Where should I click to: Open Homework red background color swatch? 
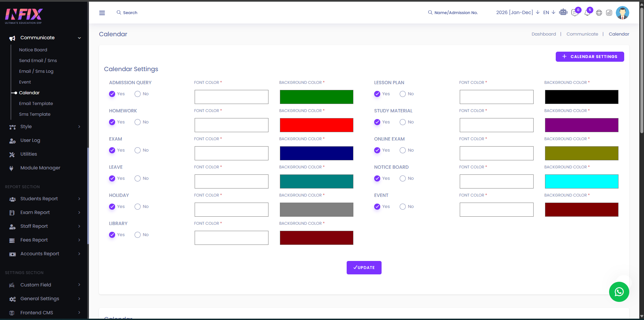click(316, 125)
